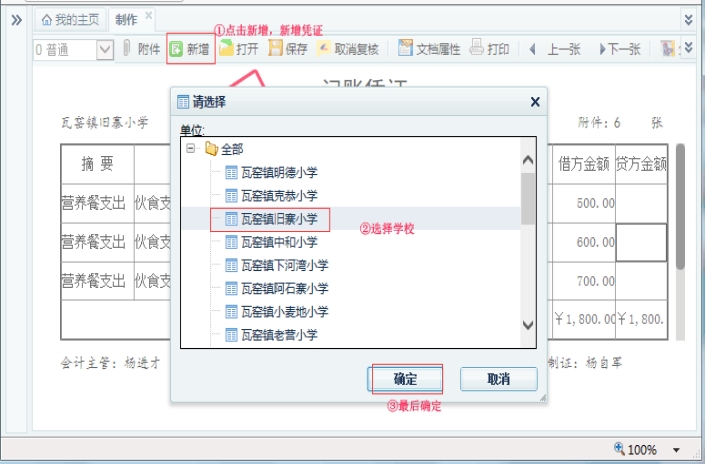Click the unit list scroll-up arrow
The width and height of the screenshot is (706, 464).
(528, 160)
